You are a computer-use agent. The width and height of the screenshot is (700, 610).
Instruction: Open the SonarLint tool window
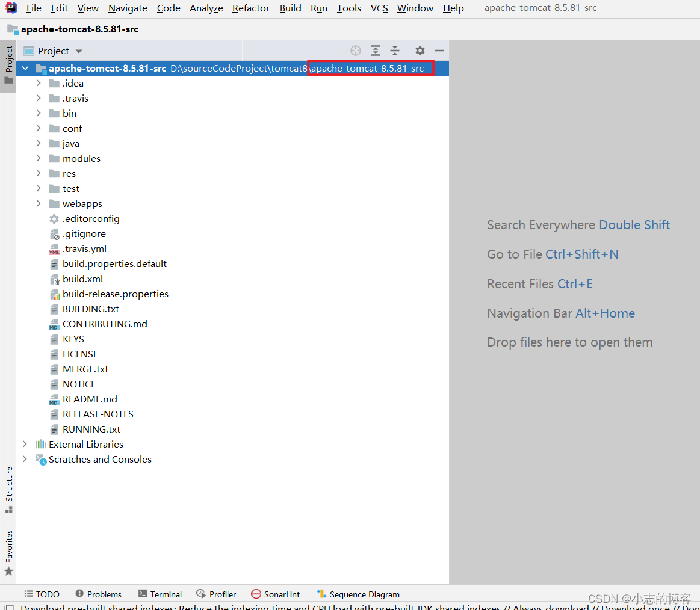276,594
